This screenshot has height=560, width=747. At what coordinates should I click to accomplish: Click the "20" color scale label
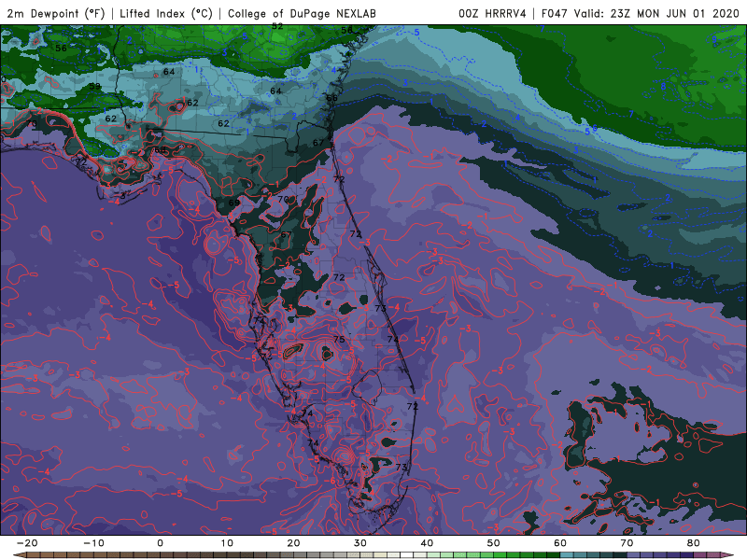point(293,543)
